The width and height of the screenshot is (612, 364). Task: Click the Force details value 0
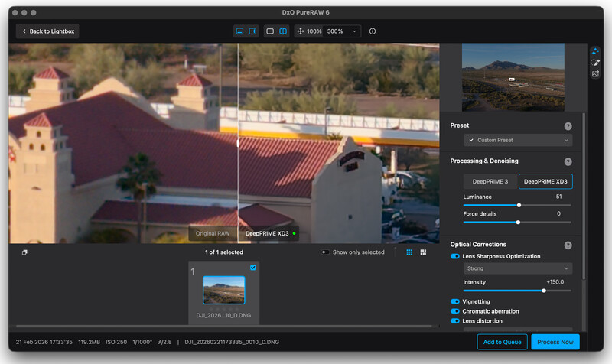coord(558,213)
